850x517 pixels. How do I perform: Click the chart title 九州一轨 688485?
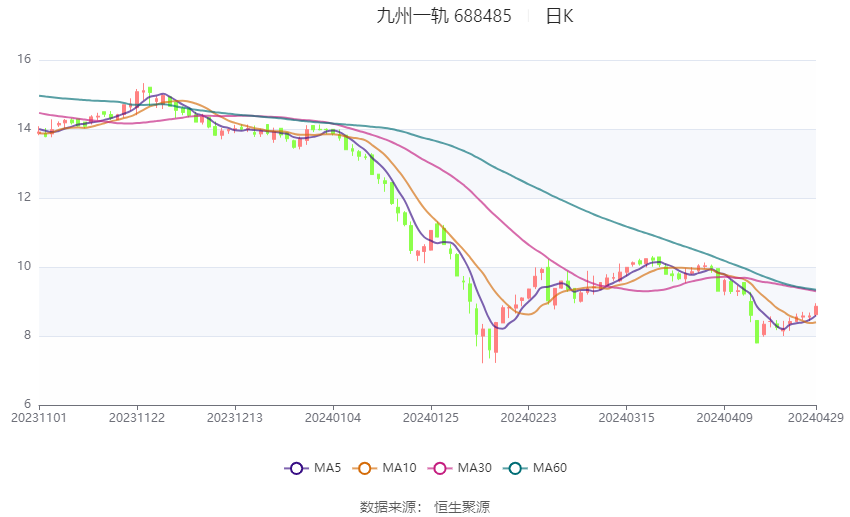[x=444, y=16]
